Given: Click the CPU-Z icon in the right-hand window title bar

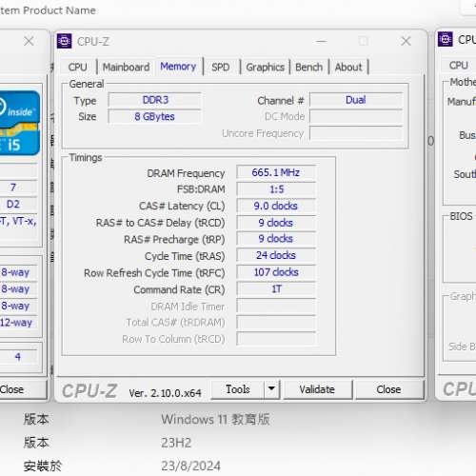Looking at the screenshot, I should pos(446,39).
